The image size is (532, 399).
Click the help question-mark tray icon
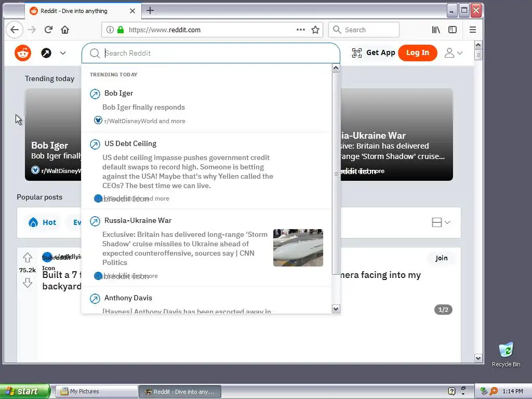pos(451,391)
